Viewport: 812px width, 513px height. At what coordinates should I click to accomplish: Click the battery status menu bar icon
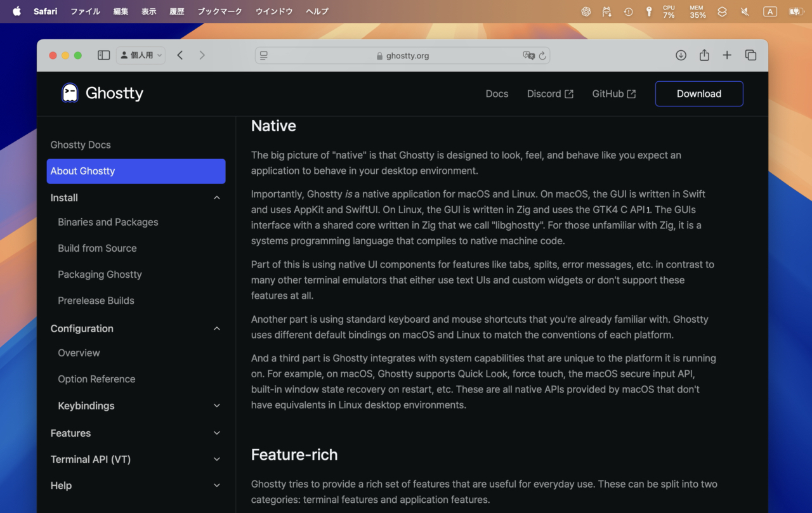796,11
